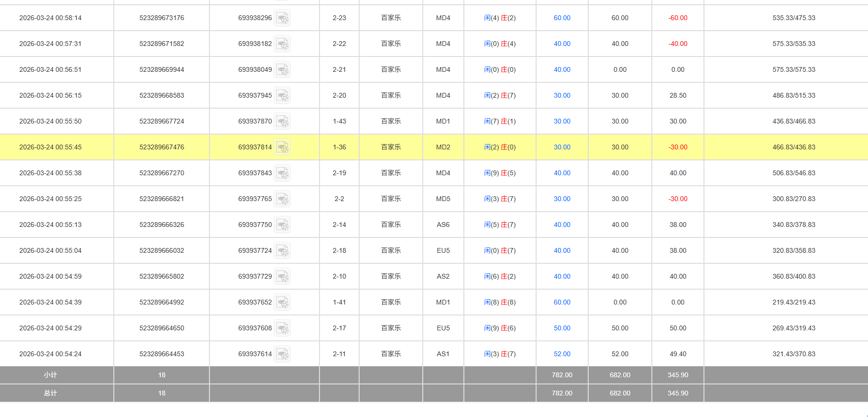The image size is (868, 417).
Task: Open video replay icon beside round 693938296
Action: click(282, 18)
